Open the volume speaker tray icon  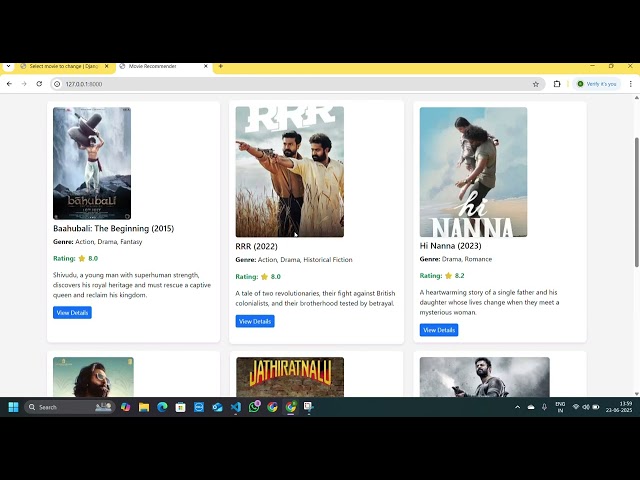click(x=586, y=407)
